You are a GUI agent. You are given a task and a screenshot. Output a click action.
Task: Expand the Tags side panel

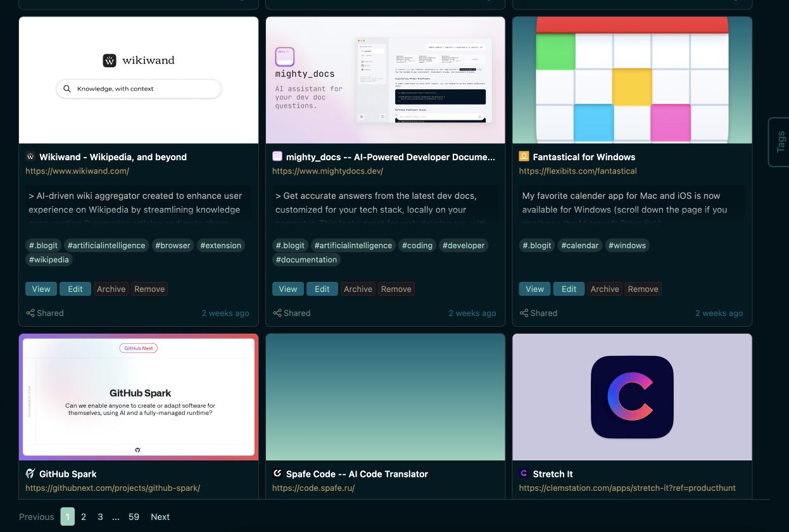pyautogui.click(x=780, y=142)
